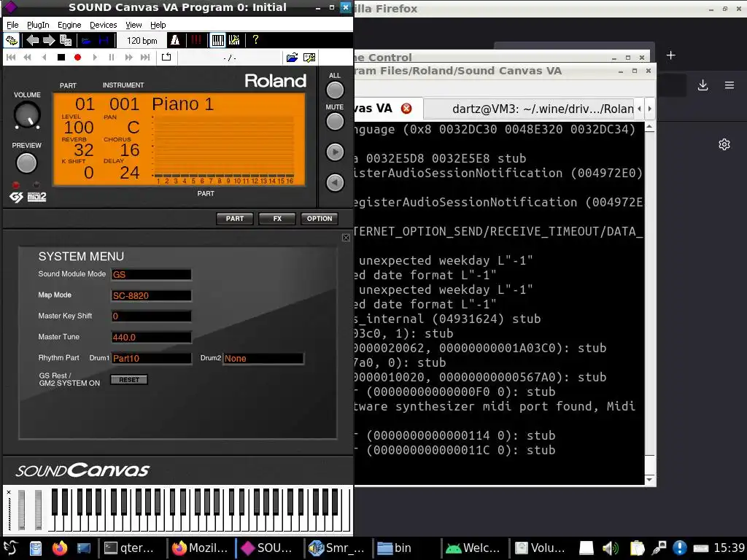
Task: Click the skip to end transport button
Action: (145, 58)
